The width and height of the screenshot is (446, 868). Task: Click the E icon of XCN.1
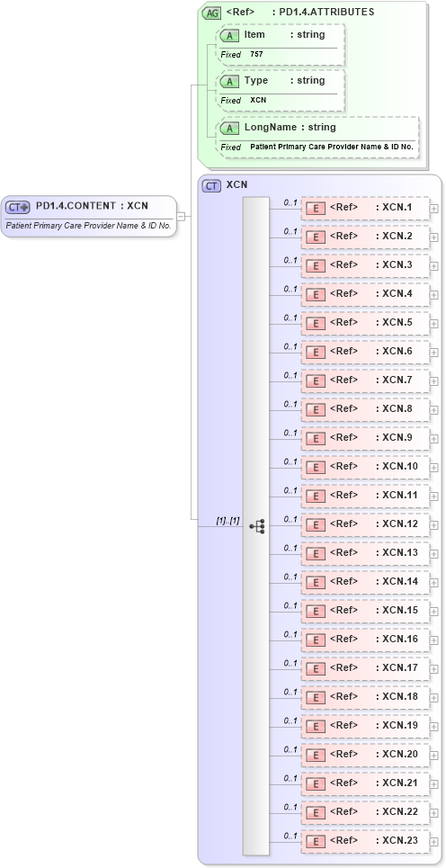(x=316, y=209)
